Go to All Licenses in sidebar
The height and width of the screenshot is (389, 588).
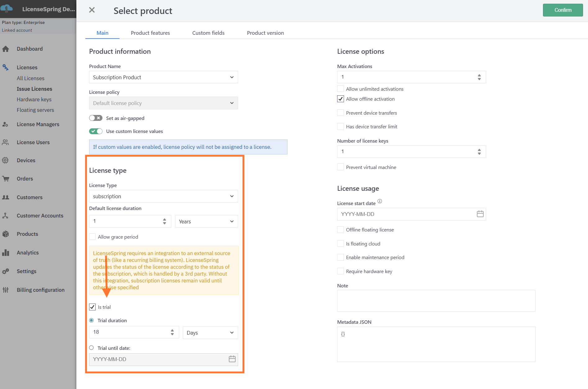click(30, 78)
